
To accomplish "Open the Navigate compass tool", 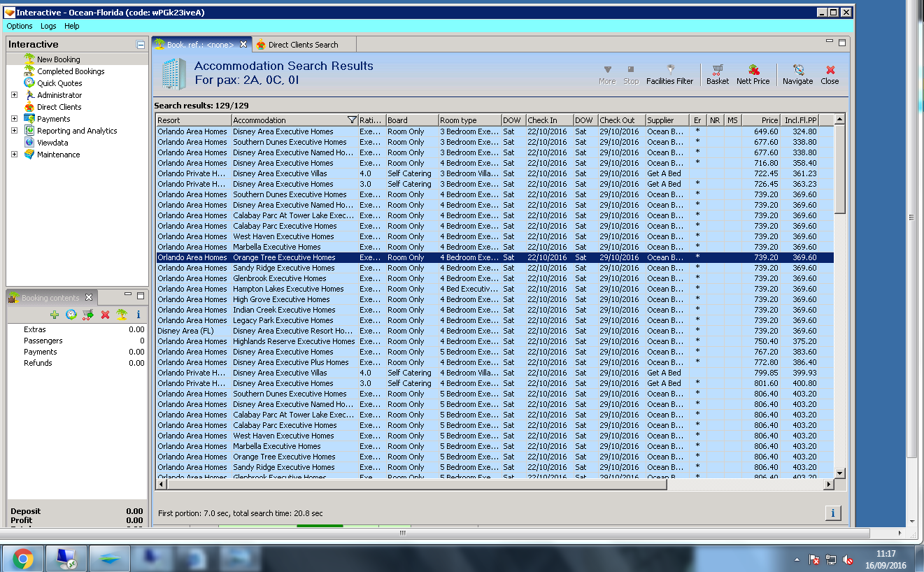I will [x=797, y=75].
